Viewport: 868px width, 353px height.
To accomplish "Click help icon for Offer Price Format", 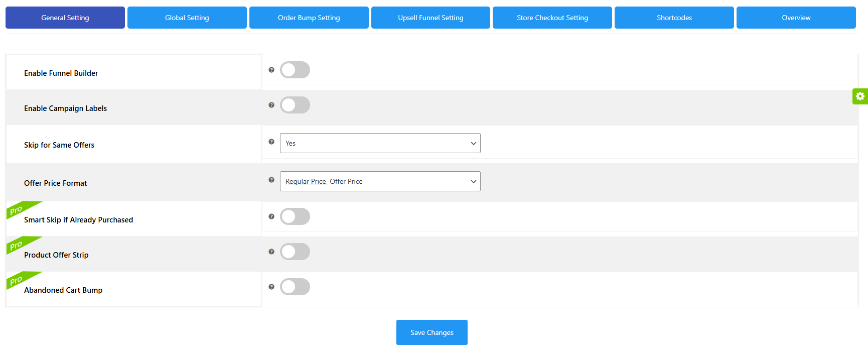I will click(271, 180).
